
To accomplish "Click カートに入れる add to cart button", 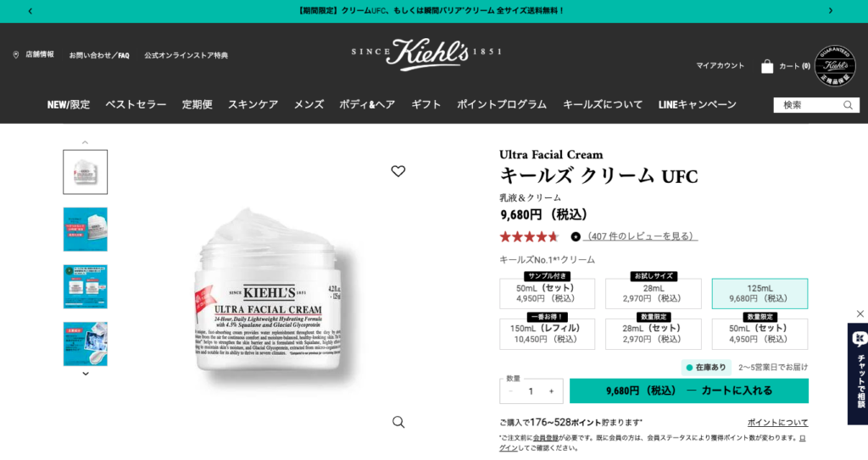I will click(688, 391).
